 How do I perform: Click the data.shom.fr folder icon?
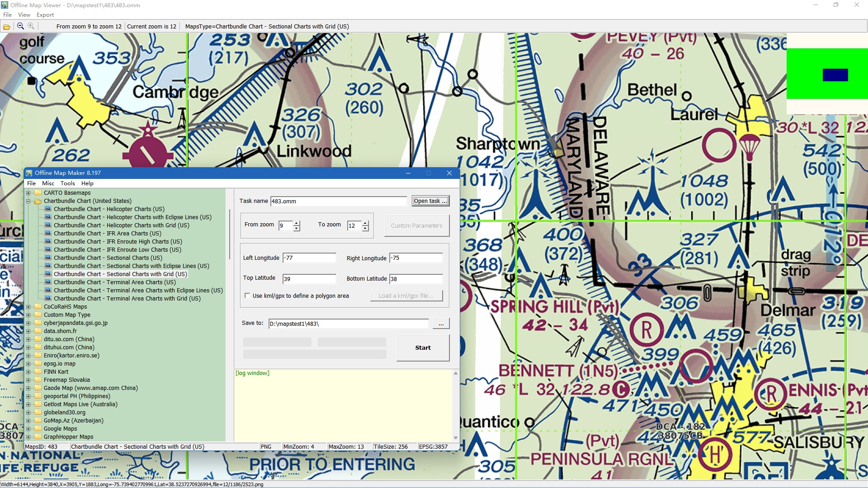point(38,331)
